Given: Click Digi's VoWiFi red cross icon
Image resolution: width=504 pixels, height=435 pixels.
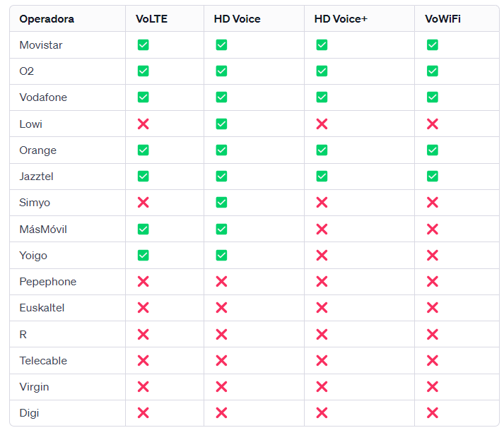Looking at the screenshot, I should coord(433,413).
